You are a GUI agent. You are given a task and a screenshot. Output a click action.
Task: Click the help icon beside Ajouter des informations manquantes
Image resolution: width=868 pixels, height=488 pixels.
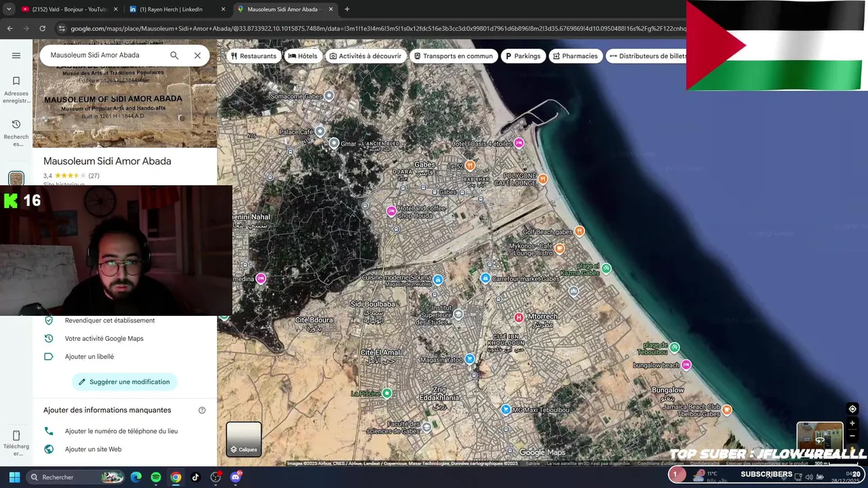tap(202, 410)
